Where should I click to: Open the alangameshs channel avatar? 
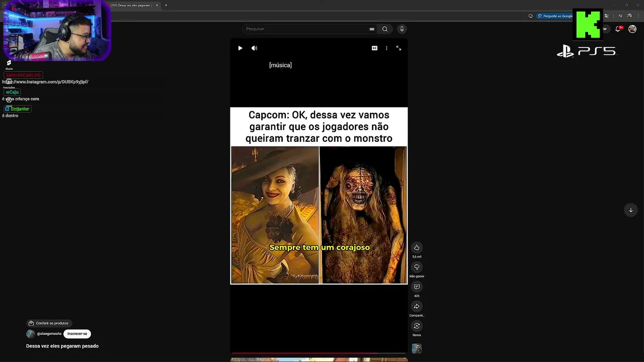(31, 334)
